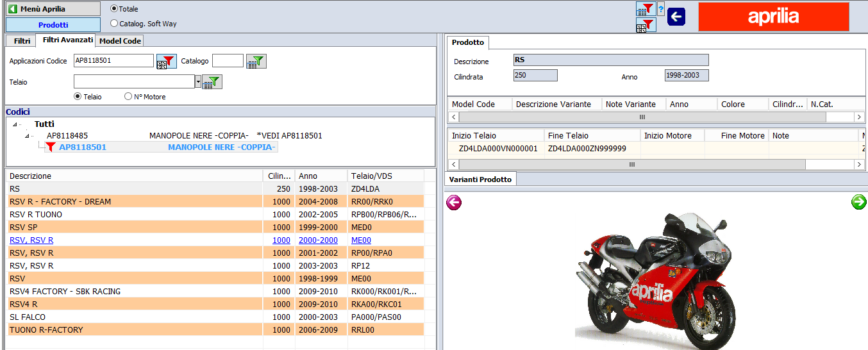Switch to the Model Code tab
The width and height of the screenshot is (868, 350).
click(x=120, y=40)
